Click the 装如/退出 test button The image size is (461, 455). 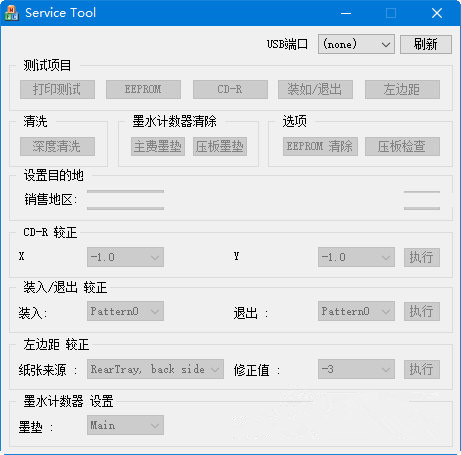(x=315, y=89)
